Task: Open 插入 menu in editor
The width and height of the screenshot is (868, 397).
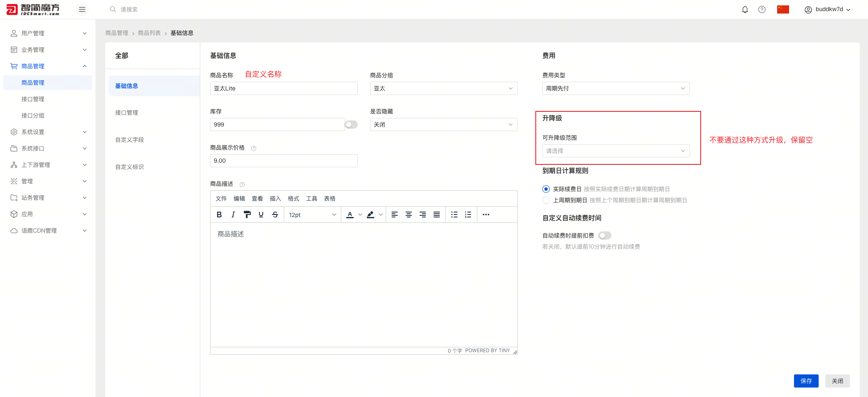Action: click(275, 198)
